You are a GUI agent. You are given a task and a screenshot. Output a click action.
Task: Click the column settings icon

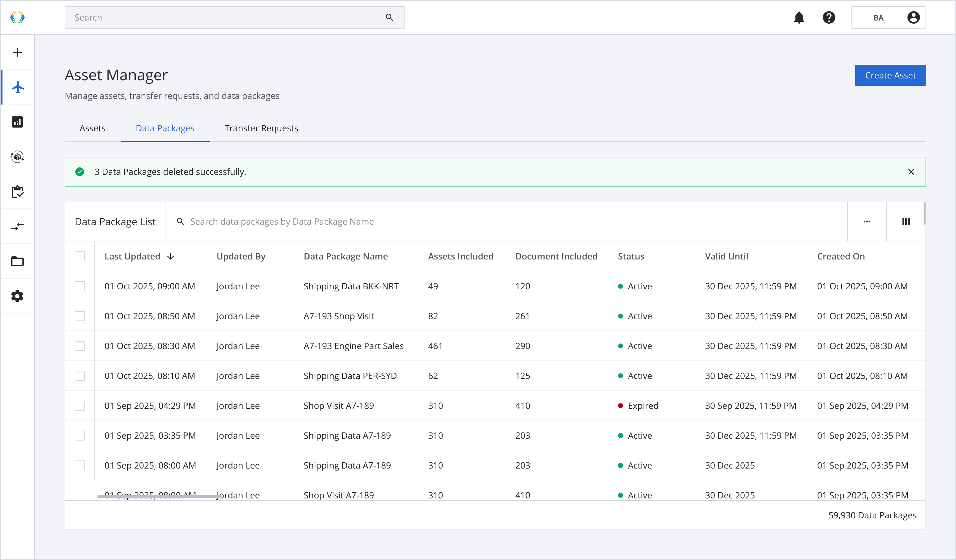point(906,222)
